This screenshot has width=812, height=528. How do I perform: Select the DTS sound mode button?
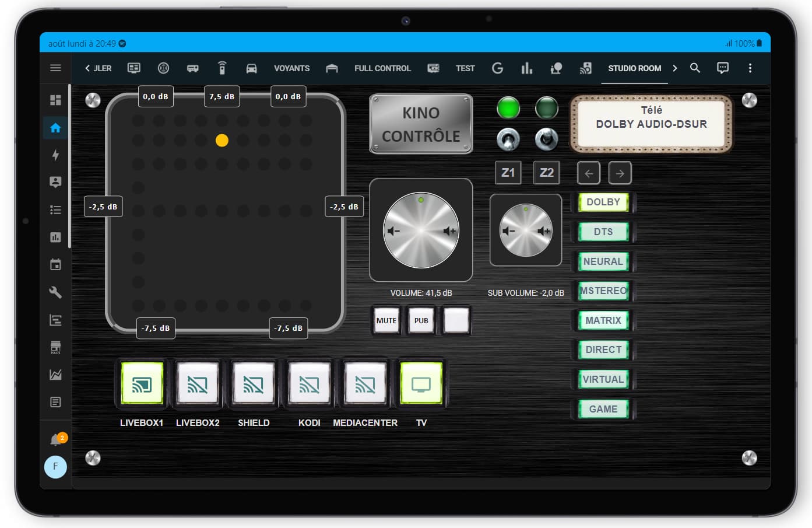point(603,232)
